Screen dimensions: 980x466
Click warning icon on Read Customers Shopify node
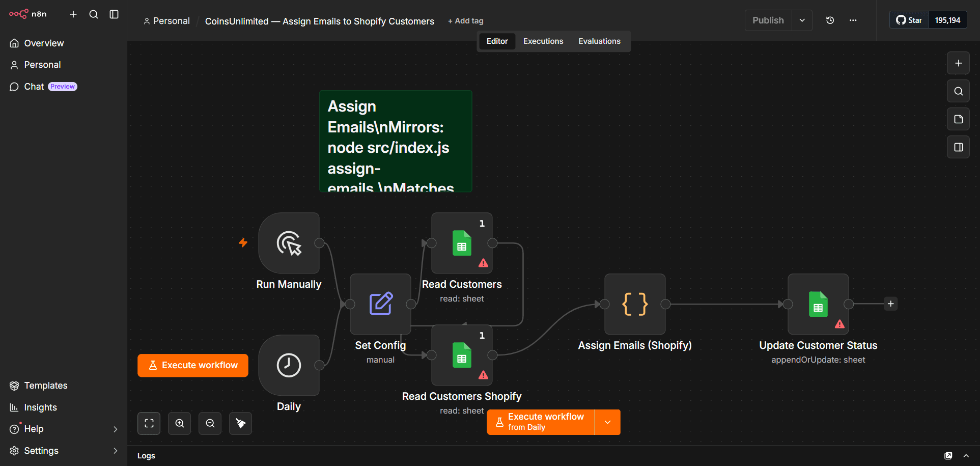click(483, 375)
